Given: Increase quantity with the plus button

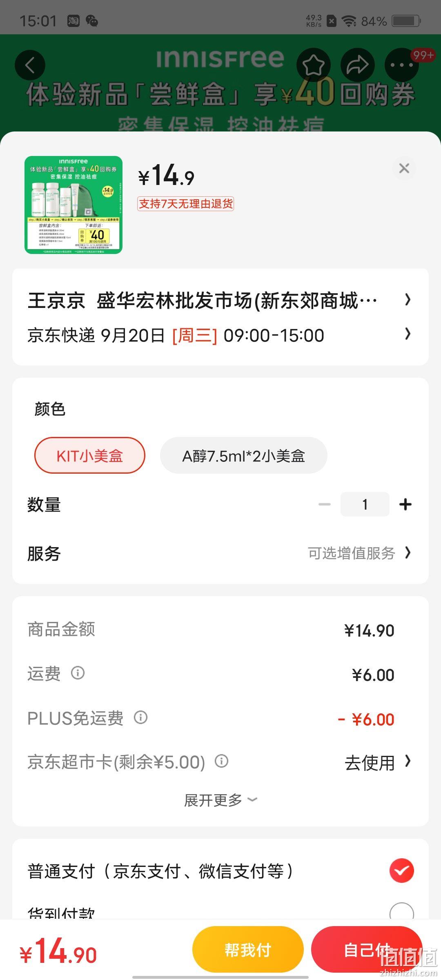Looking at the screenshot, I should pos(405,504).
